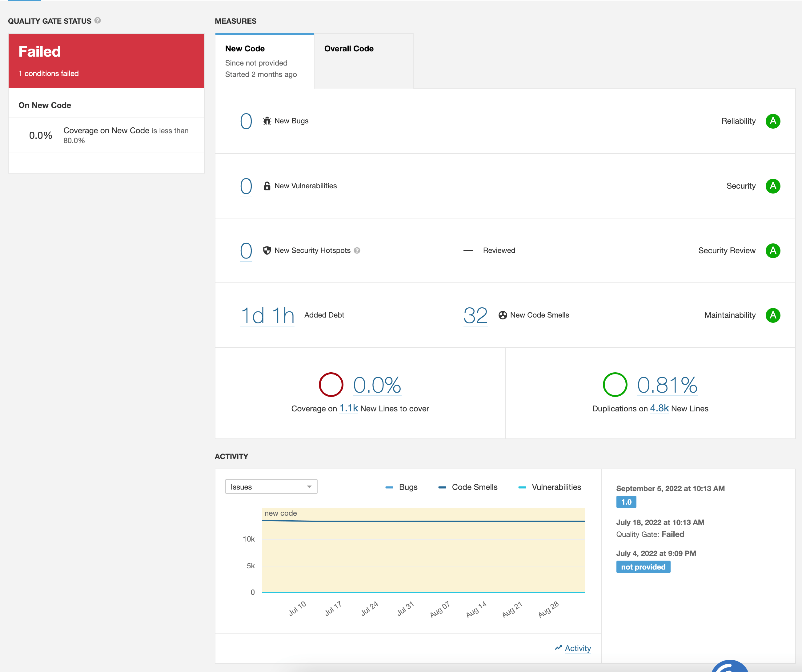The height and width of the screenshot is (672, 802).
Task: Click the green duplications circle indicator
Action: (x=615, y=385)
